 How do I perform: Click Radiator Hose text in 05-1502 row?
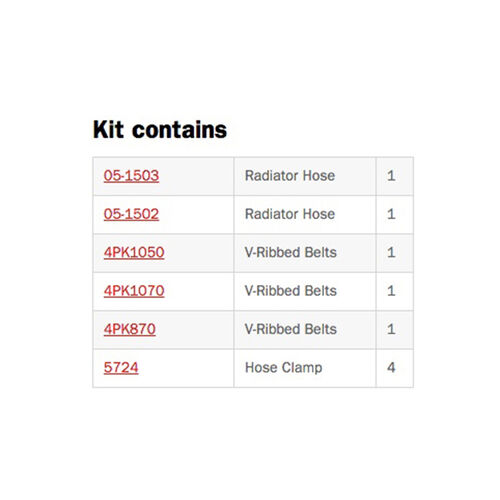(290, 214)
